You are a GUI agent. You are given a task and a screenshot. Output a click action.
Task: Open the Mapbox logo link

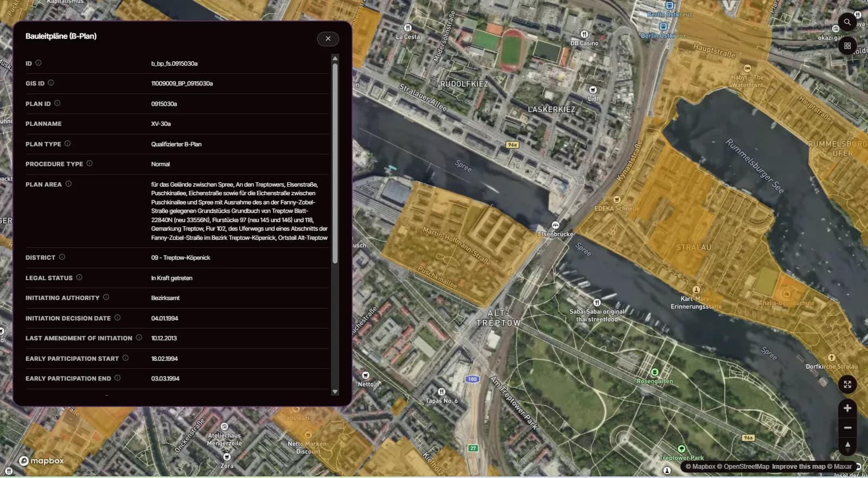point(42,461)
